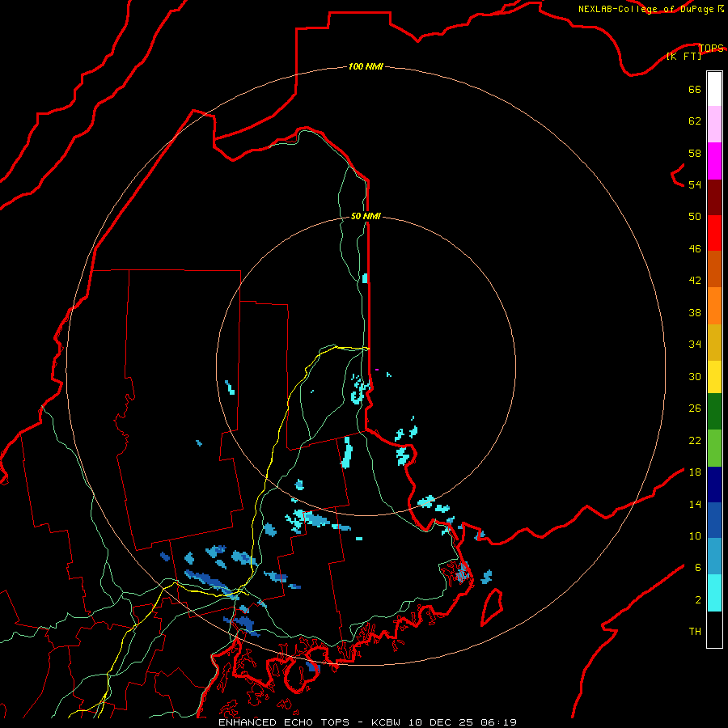
Task: Click the '06:19' timestamp text
Action: coord(499,722)
